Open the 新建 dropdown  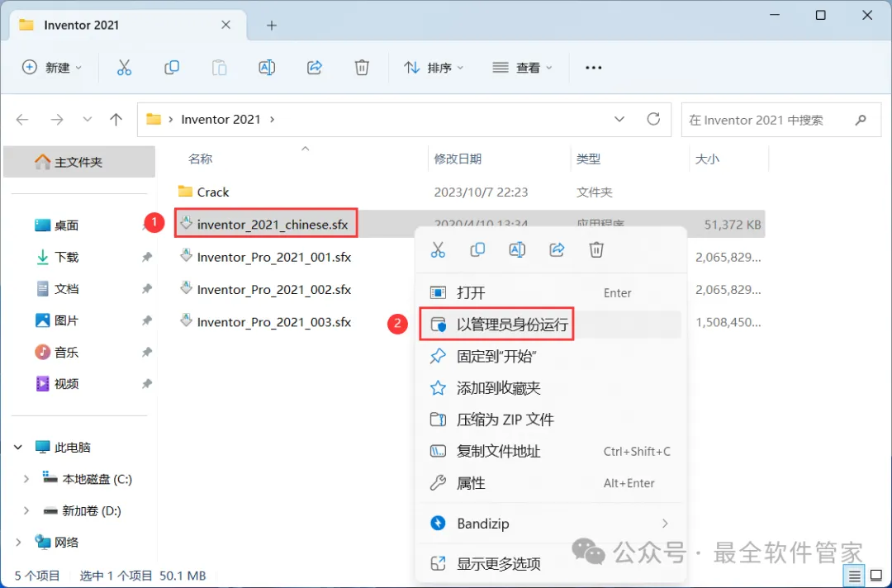tap(52, 68)
